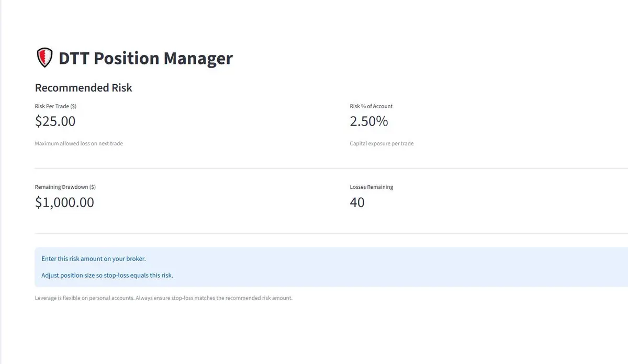Click the grey strip at the left window edge
This screenshot has height=364, width=628.
tap(1, 182)
